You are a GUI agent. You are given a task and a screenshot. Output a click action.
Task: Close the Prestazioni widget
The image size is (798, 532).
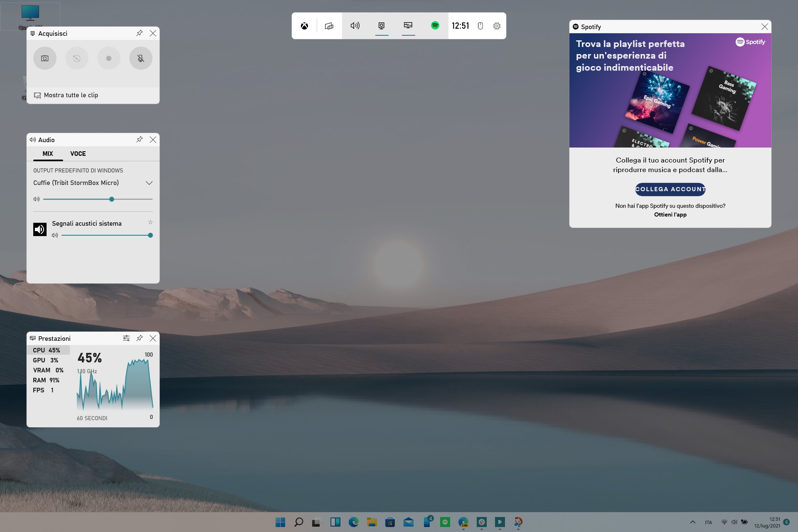pos(153,338)
